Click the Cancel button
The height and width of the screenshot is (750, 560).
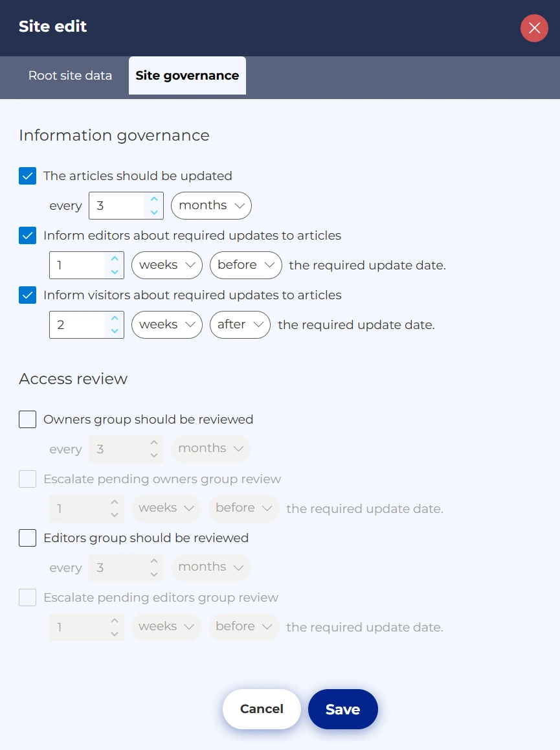point(262,709)
